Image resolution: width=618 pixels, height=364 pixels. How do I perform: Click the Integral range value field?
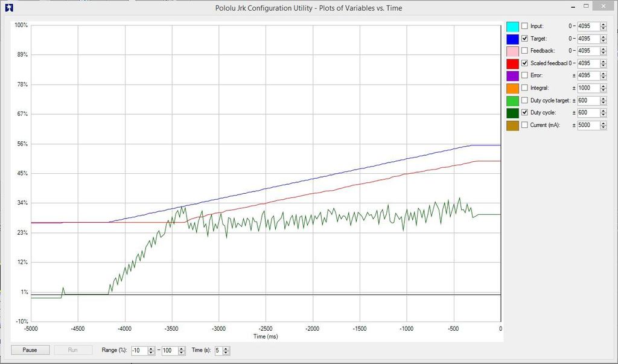tap(589, 88)
